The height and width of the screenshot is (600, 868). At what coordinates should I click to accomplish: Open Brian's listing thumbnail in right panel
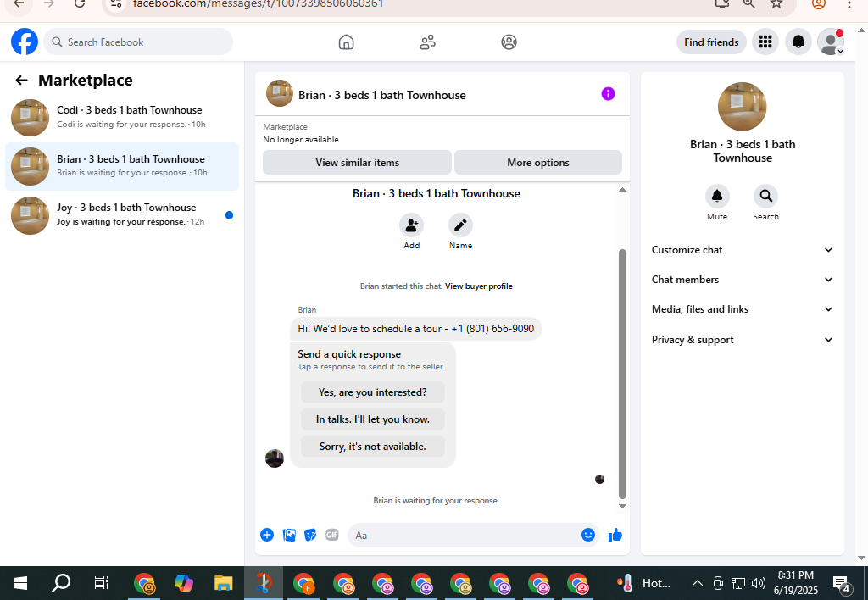(x=742, y=106)
